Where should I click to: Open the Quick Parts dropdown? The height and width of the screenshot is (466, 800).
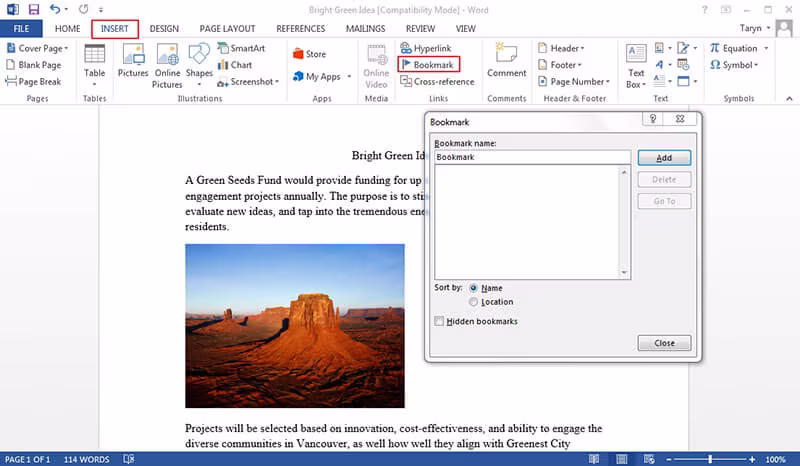click(x=662, y=48)
